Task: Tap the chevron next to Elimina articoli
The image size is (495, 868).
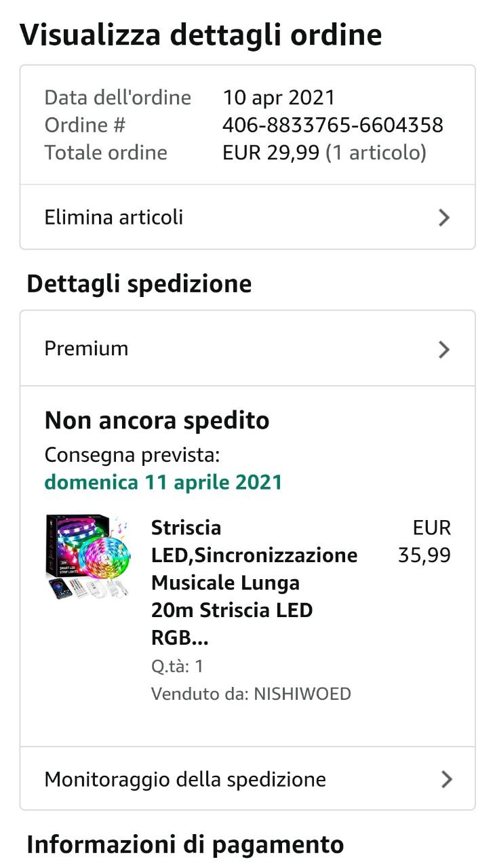Action: (444, 218)
